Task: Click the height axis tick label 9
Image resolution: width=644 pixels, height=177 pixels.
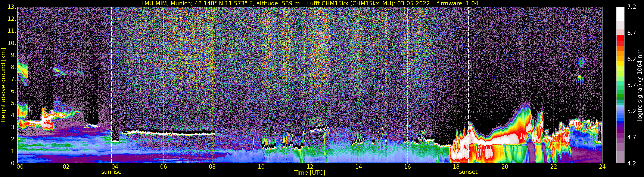Action: point(13,55)
